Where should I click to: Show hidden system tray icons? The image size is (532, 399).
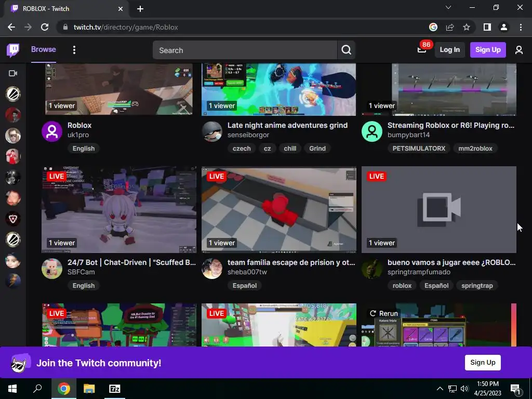(x=440, y=389)
